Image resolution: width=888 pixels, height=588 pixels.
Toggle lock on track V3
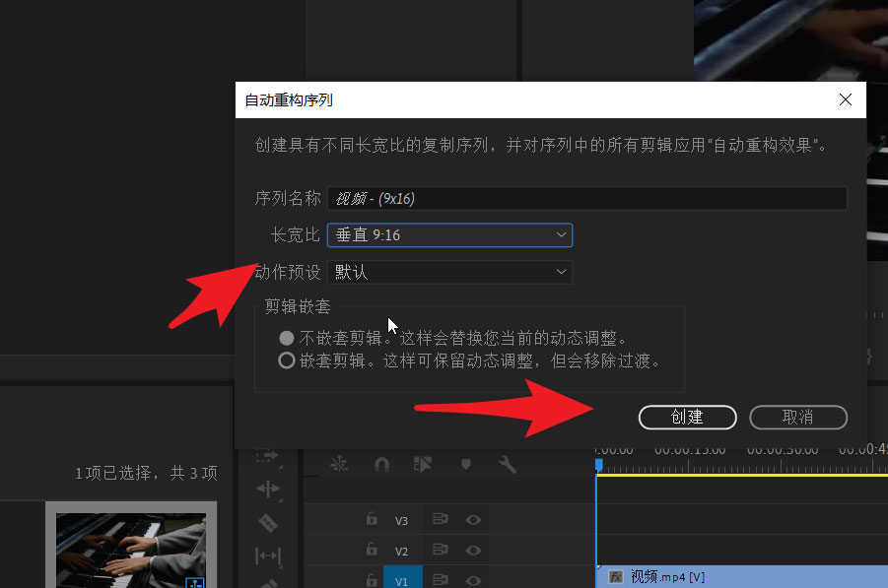click(372, 519)
